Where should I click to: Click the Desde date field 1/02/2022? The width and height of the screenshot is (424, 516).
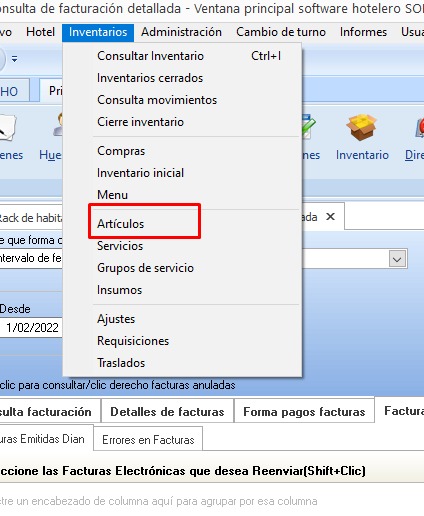point(32,328)
